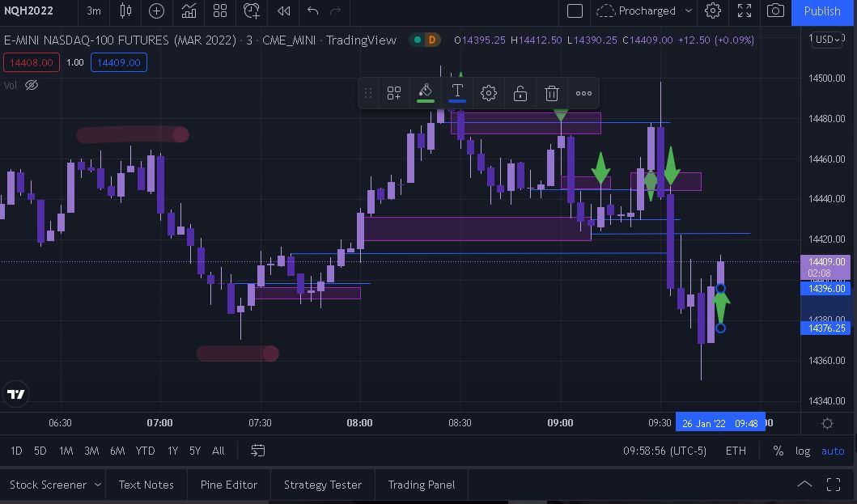
Task: Select the All time range
Action: click(218, 451)
